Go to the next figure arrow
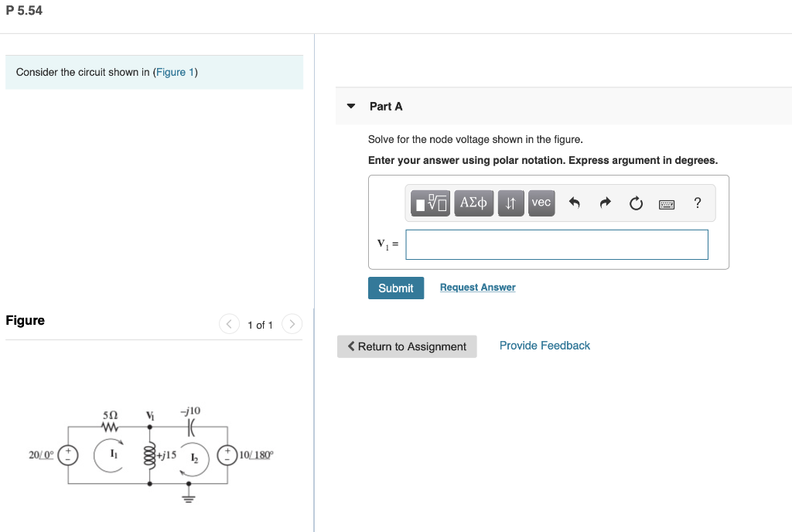 click(292, 324)
